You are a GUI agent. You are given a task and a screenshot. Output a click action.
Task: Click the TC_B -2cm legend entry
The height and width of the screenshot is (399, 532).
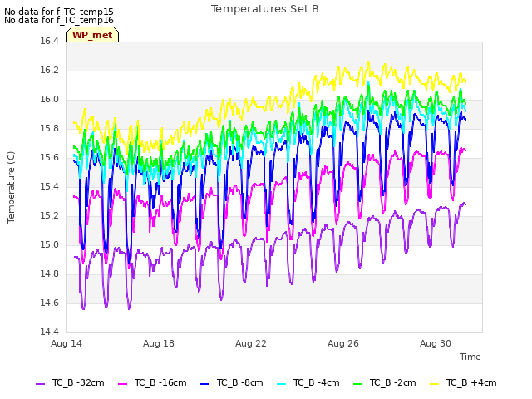(x=384, y=383)
